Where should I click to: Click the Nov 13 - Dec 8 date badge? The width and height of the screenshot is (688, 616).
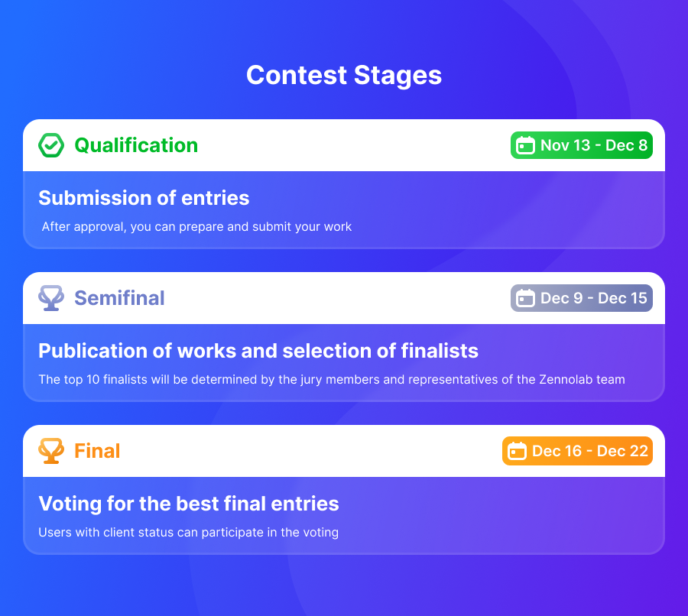click(582, 145)
